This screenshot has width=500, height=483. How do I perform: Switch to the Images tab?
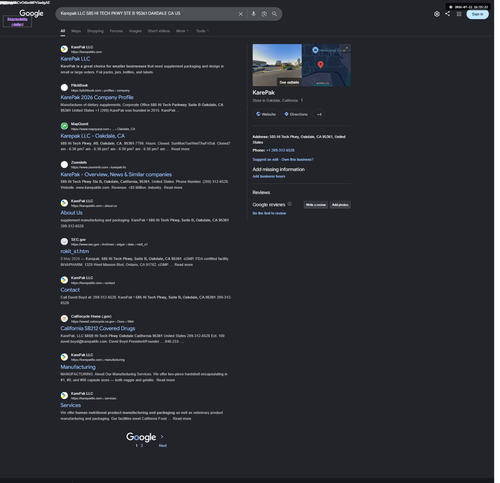[135, 31]
